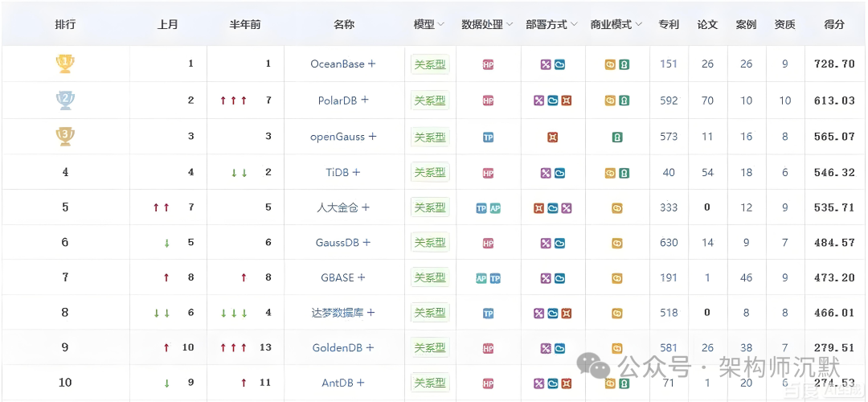Click the 专利 column header
This screenshot has width=868, height=402.
pyautogui.click(x=669, y=24)
